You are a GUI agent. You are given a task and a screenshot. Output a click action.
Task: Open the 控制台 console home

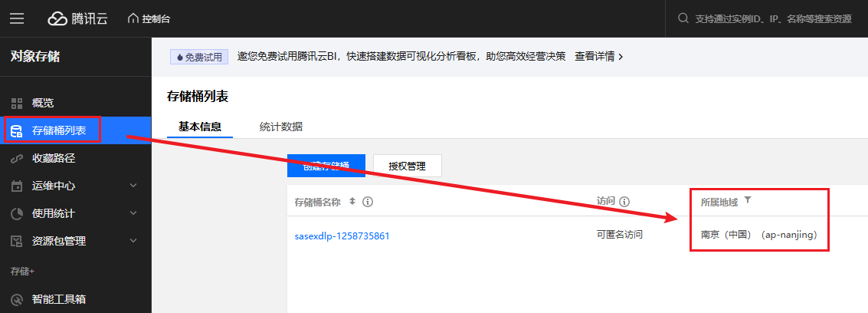click(x=149, y=18)
